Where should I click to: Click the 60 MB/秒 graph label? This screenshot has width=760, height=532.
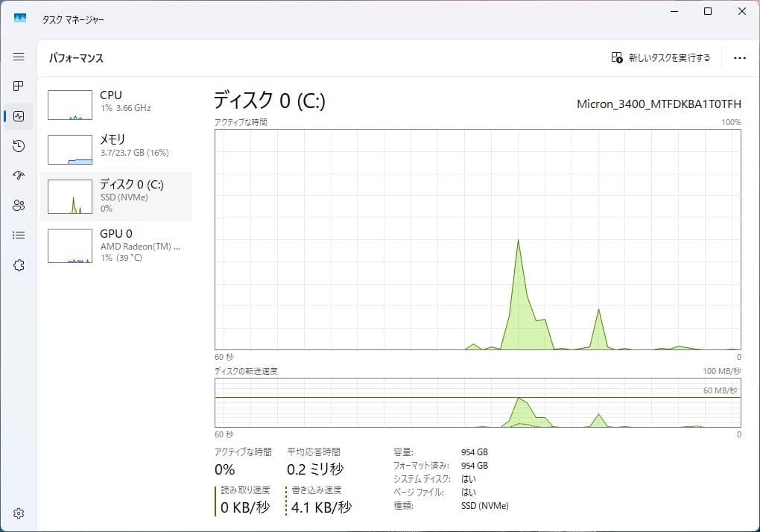[721, 390]
